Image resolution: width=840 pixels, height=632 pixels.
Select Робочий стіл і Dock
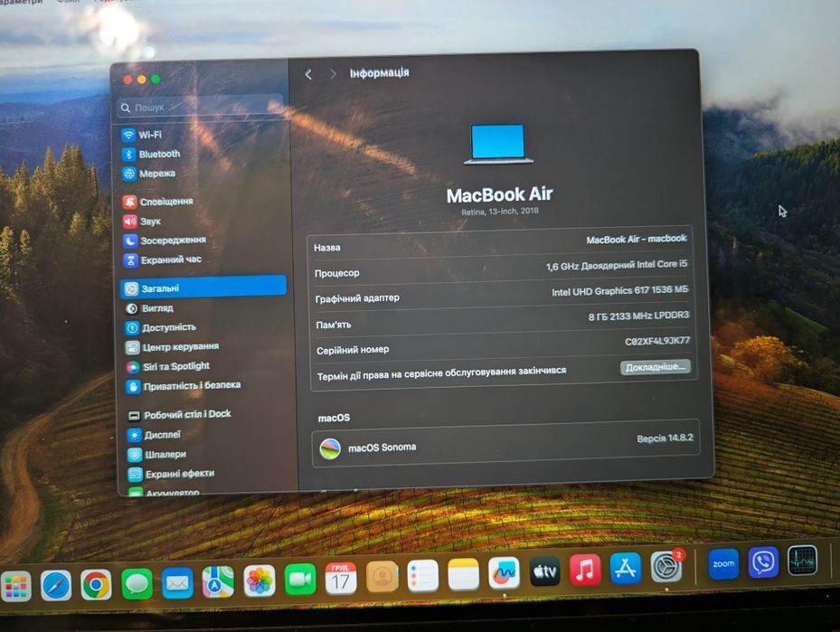(x=179, y=414)
